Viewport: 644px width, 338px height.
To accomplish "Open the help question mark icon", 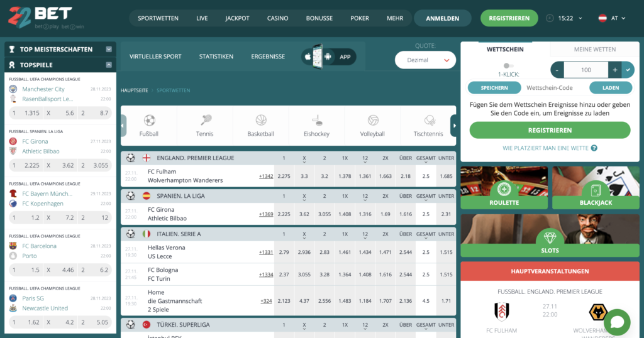I will click(x=594, y=148).
